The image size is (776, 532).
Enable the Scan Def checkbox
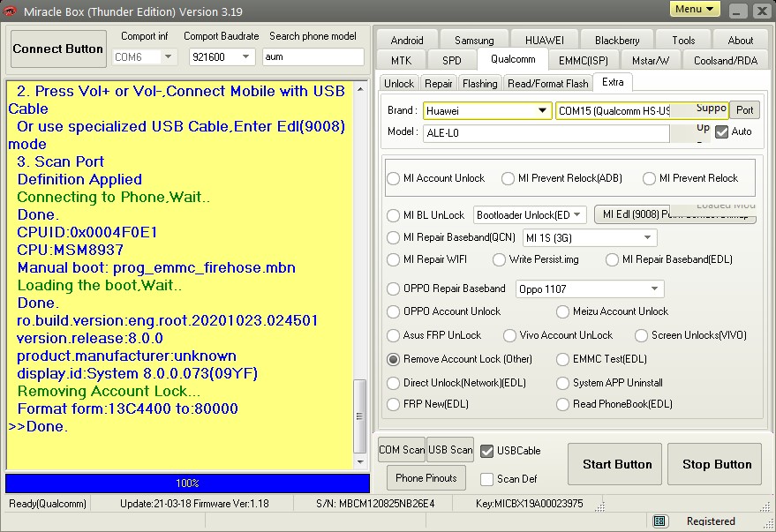pos(487,479)
